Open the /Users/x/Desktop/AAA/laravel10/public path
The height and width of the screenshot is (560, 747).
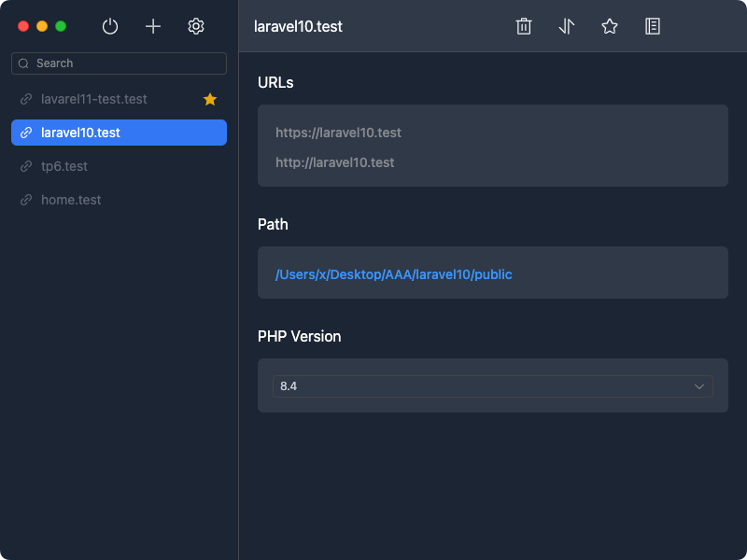(x=393, y=274)
